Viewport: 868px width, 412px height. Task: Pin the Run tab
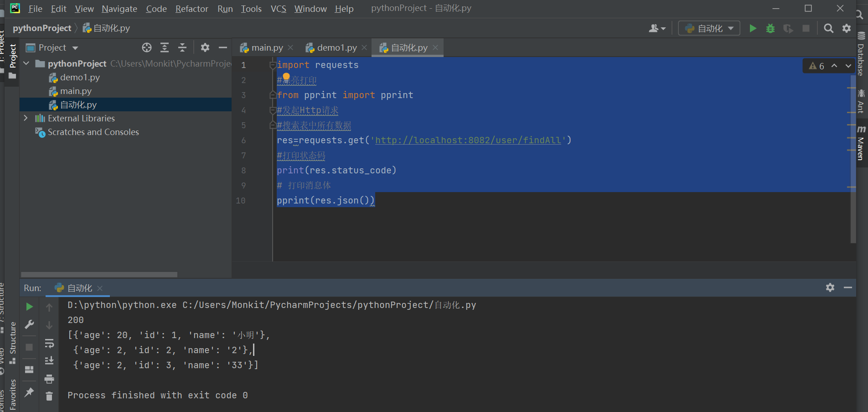pos(29,392)
